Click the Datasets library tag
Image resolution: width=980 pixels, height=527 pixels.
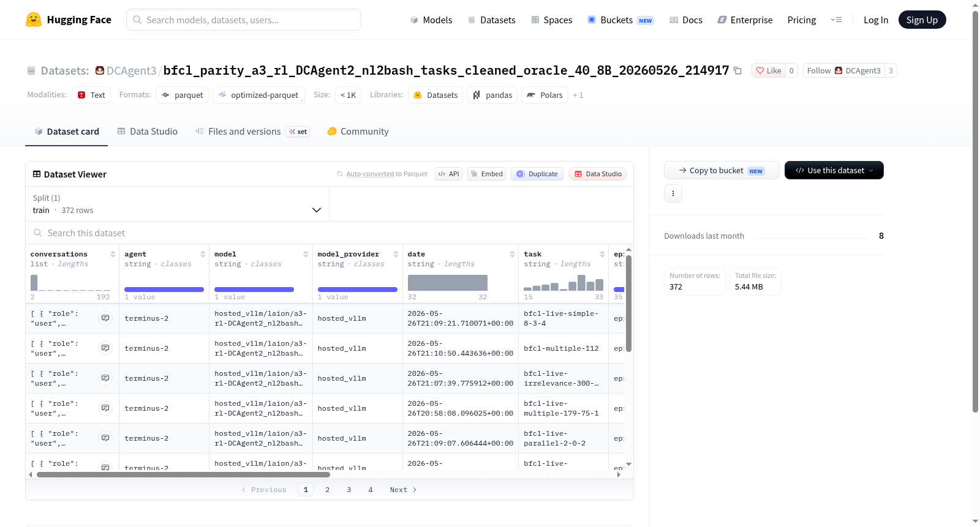point(436,95)
